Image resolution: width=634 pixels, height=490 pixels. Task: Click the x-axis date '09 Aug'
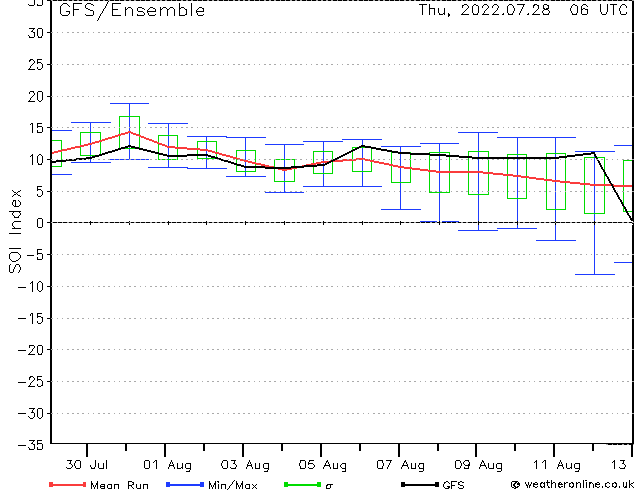click(478, 465)
